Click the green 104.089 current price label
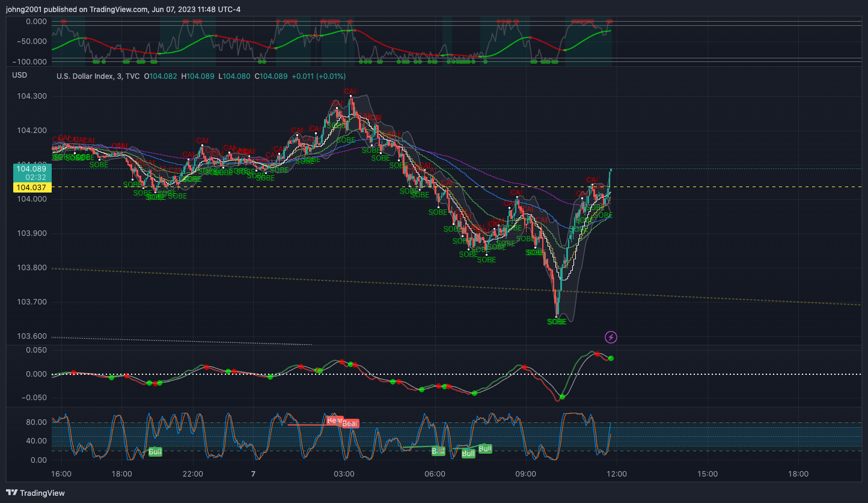Viewport: 868px width, 503px height. 31,169
